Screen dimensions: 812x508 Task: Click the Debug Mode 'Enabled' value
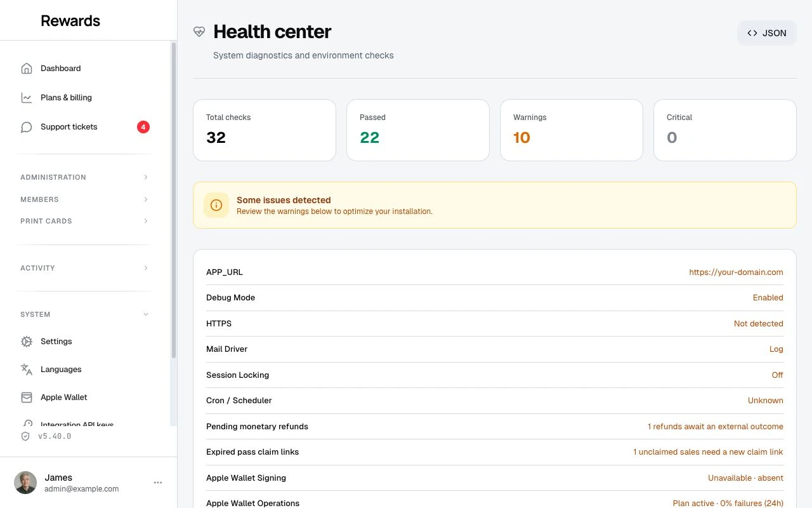tap(768, 298)
